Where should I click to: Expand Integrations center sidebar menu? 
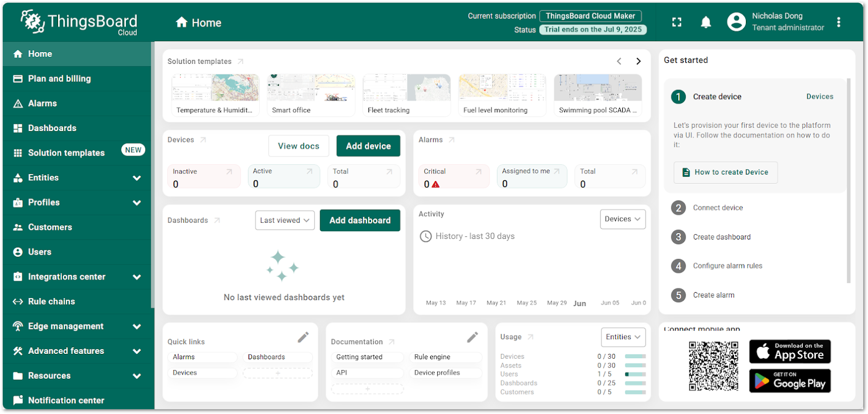pos(137,277)
